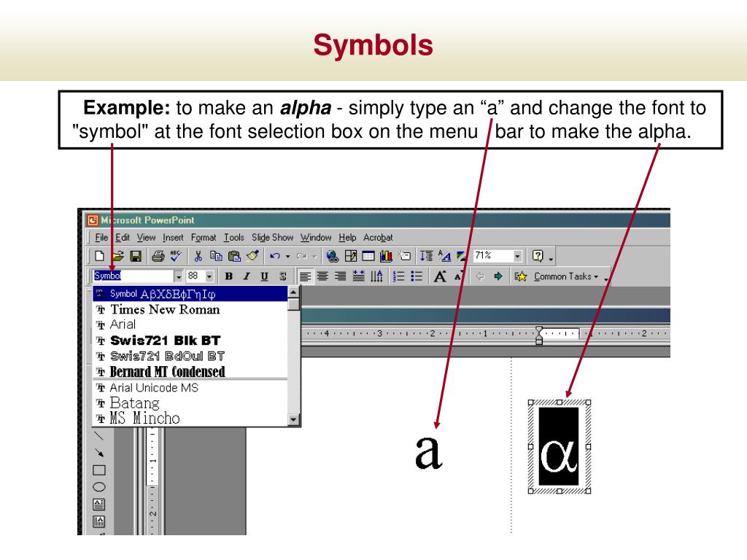Click the Paste clipboard icon

point(234,256)
